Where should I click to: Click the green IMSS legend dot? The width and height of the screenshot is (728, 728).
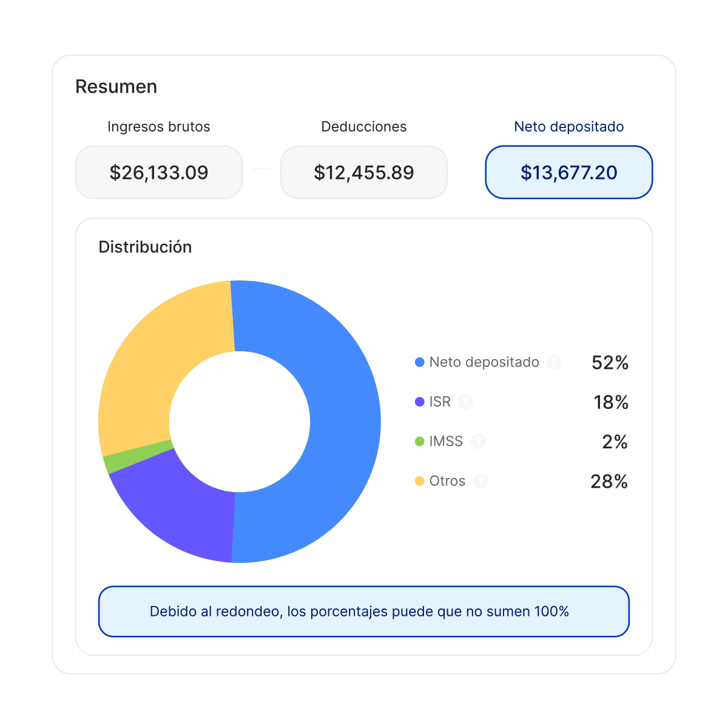(x=419, y=441)
